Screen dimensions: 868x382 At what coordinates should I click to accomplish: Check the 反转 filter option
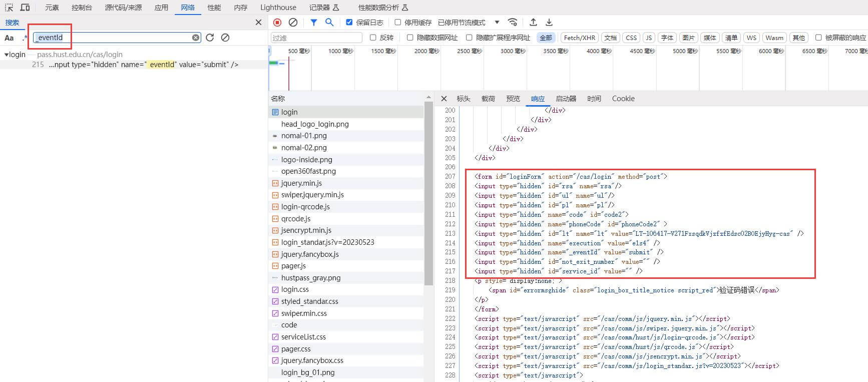click(373, 38)
